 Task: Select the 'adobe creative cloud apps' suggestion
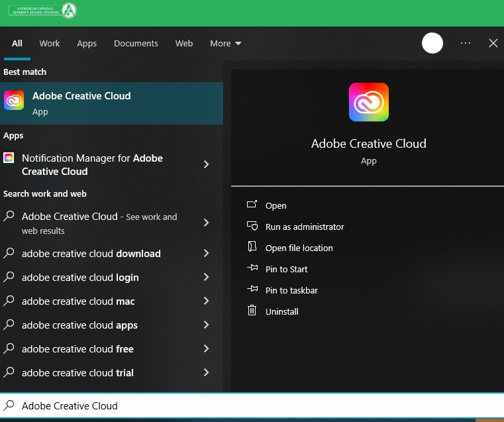111,325
